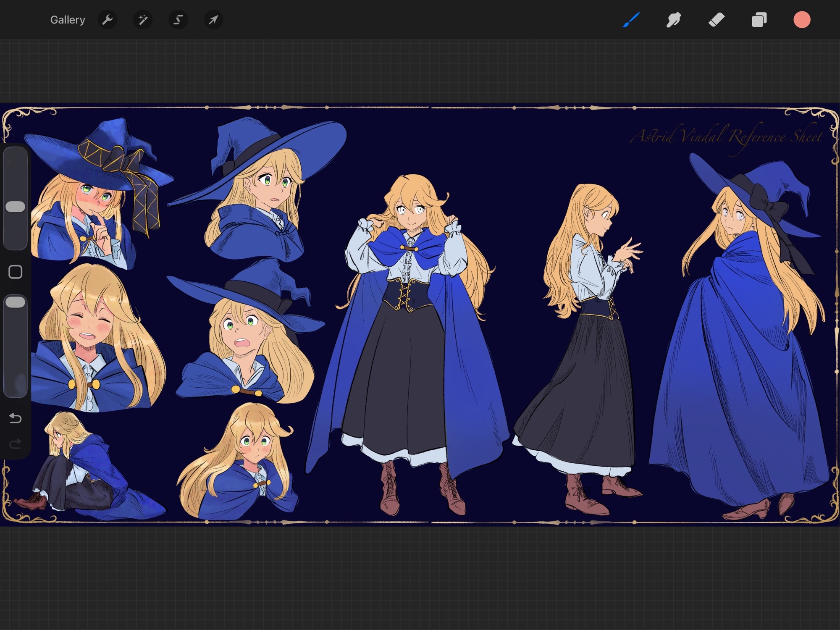Return to the Gallery
The height and width of the screenshot is (630, 840).
[x=67, y=20]
